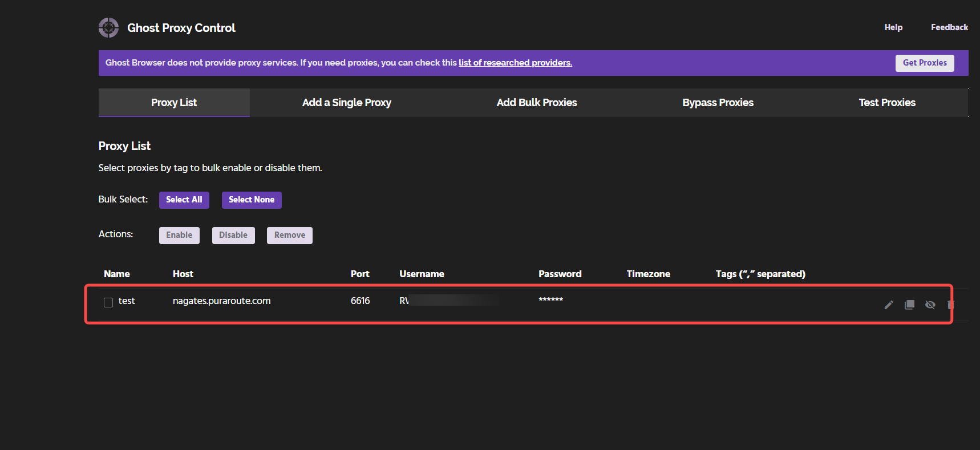Open the Bypass Proxies tab
This screenshot has width=980, height=450.
click(718, 103)
